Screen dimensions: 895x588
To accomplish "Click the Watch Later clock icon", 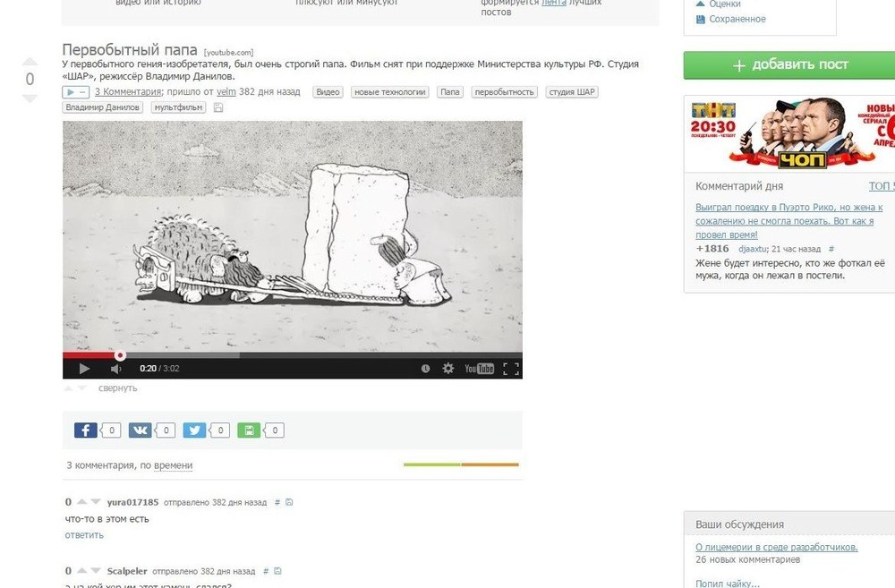I will tap(425, 369).
